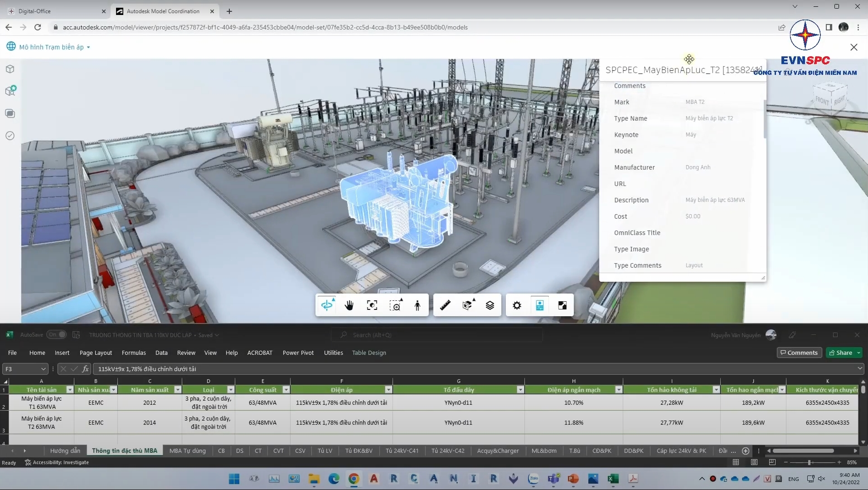
Task: Toggle the Properties panel icon
Action: (539, 305)
